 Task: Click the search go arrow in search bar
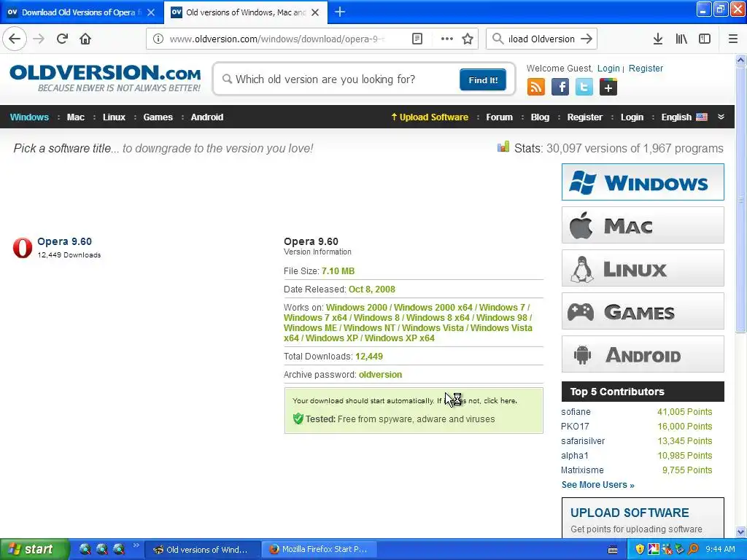click(587, 39)
